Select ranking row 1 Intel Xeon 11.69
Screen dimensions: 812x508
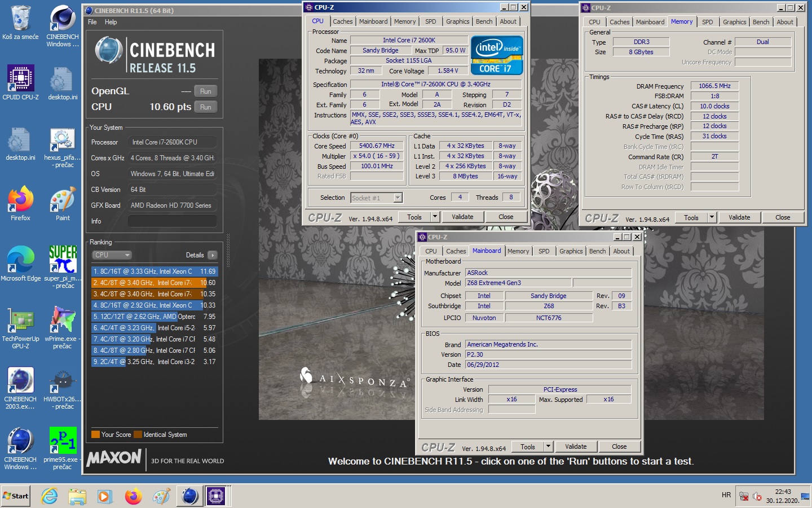click(x=154, y=271)
